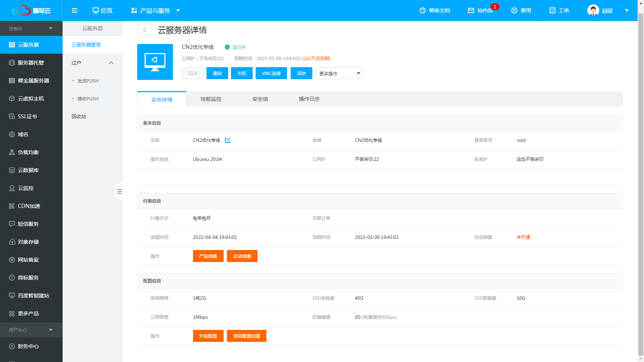Click the 升级配置 button
Viewport: 644px width, 362px height.
point(208,336)
